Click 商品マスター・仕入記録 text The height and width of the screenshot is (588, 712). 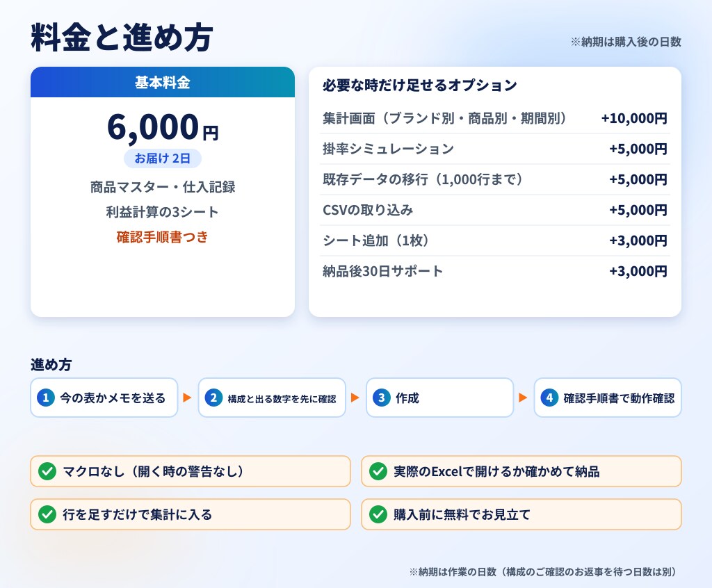click(x=163, y=187)
